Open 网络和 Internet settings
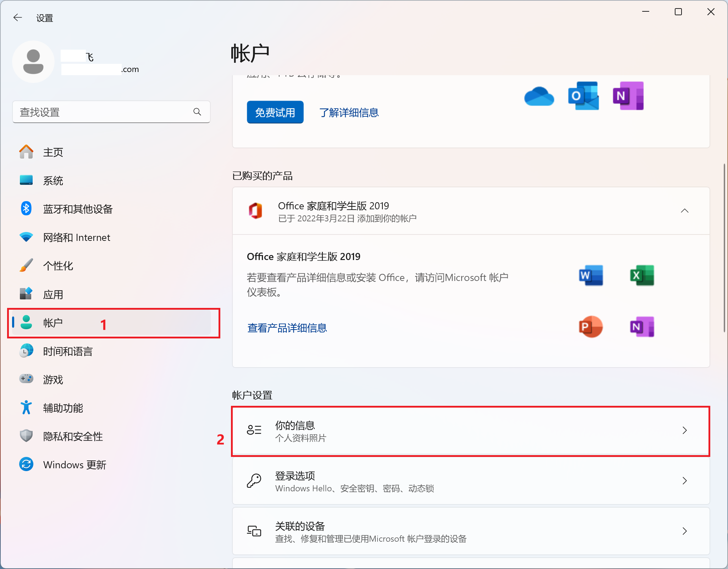Screen dimensions: 728x569 click(111, 237)
